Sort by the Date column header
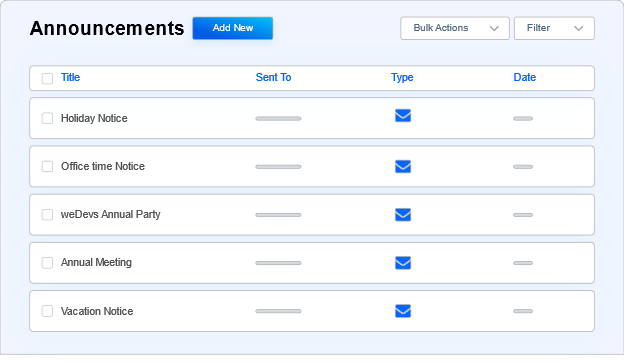The image size is (624, 362). pos(525,77)
